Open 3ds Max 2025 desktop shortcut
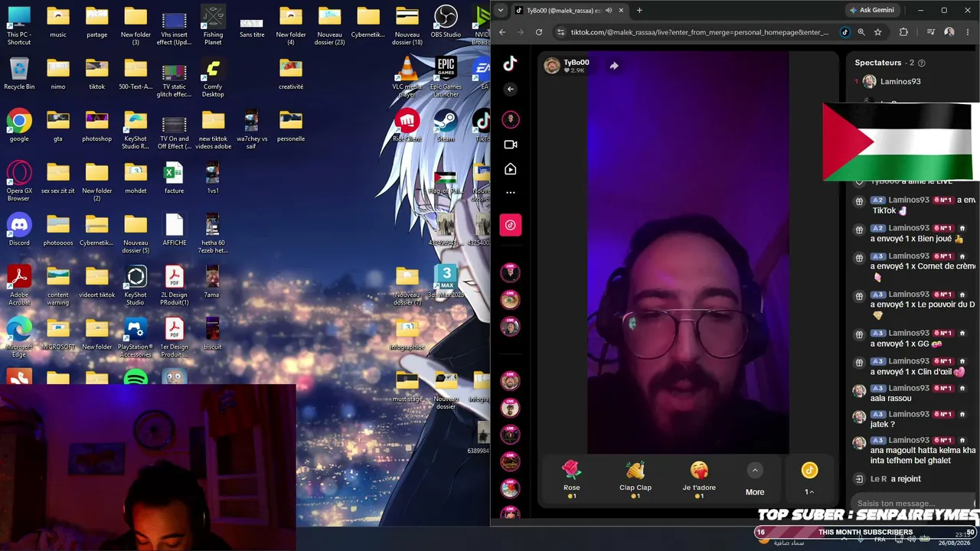Viewport: 980px width, 551px height. pos(446,282)
